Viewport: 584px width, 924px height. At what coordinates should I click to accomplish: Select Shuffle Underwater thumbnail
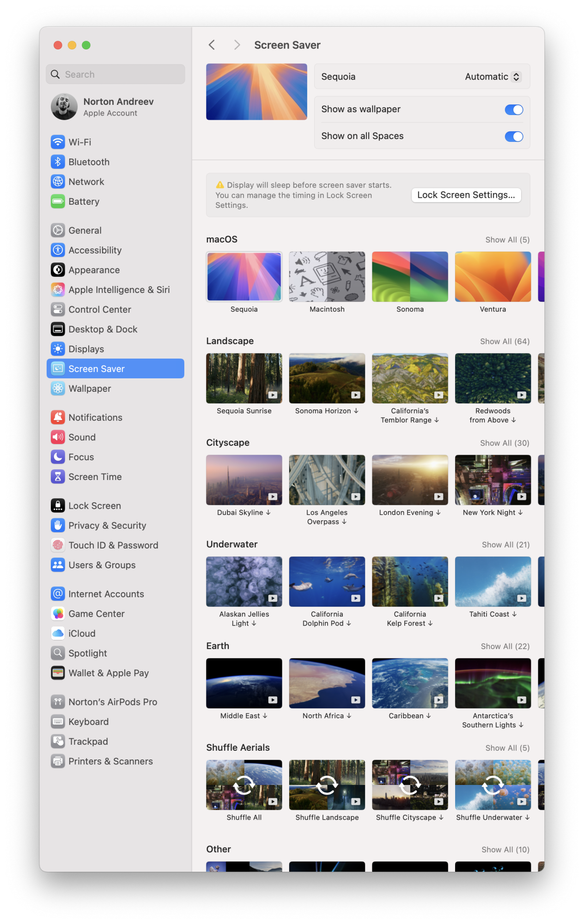point(493,785)
